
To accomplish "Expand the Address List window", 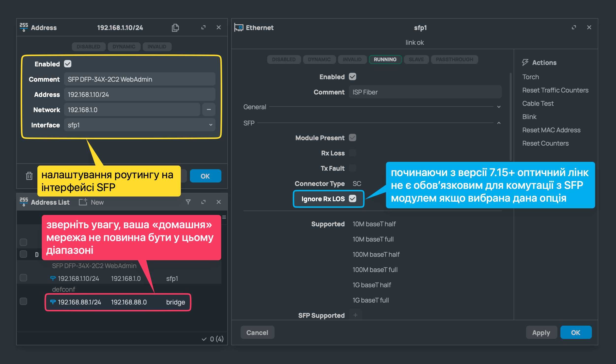I will tap(203, 202).
